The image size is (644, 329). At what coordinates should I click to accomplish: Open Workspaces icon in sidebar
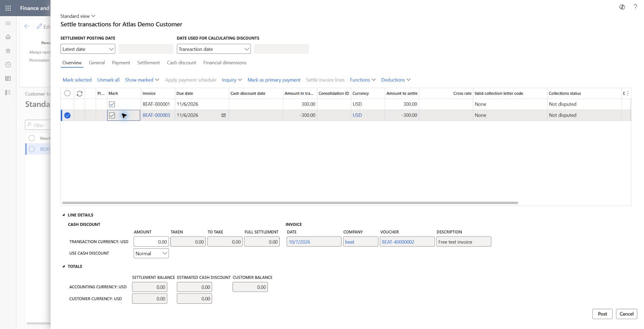pos(8,78)
